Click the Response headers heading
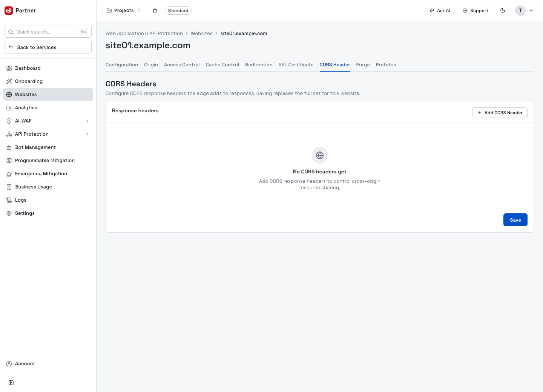This screenshot has width=543, height=392. click(x=135, y=111)
